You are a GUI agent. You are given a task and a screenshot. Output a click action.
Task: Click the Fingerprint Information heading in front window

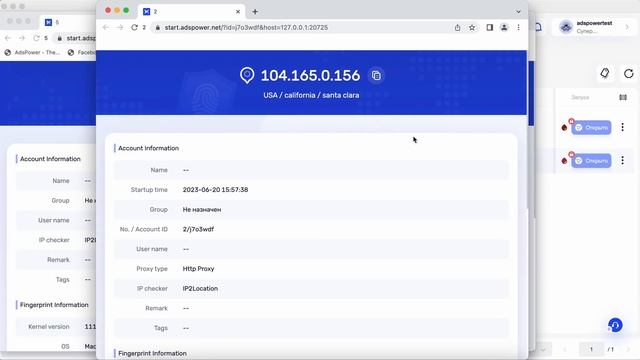tap(152, 353)
